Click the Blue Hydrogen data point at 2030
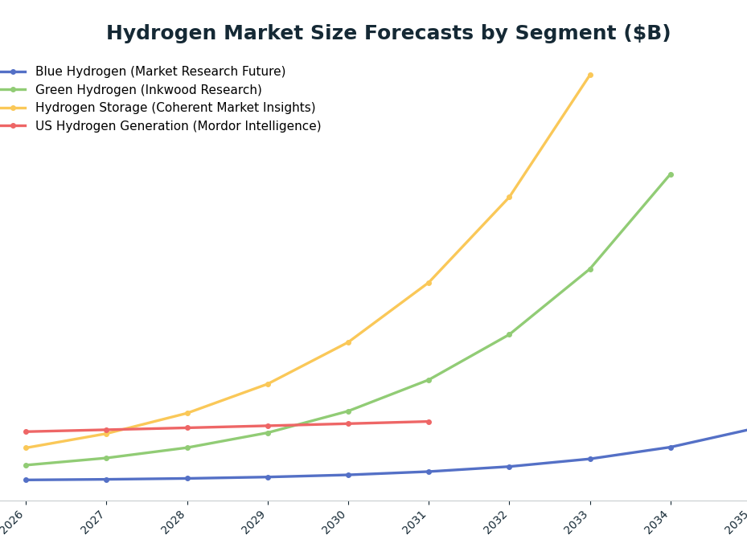Viewport: 747px width, 560px height. tap(348, 476)
